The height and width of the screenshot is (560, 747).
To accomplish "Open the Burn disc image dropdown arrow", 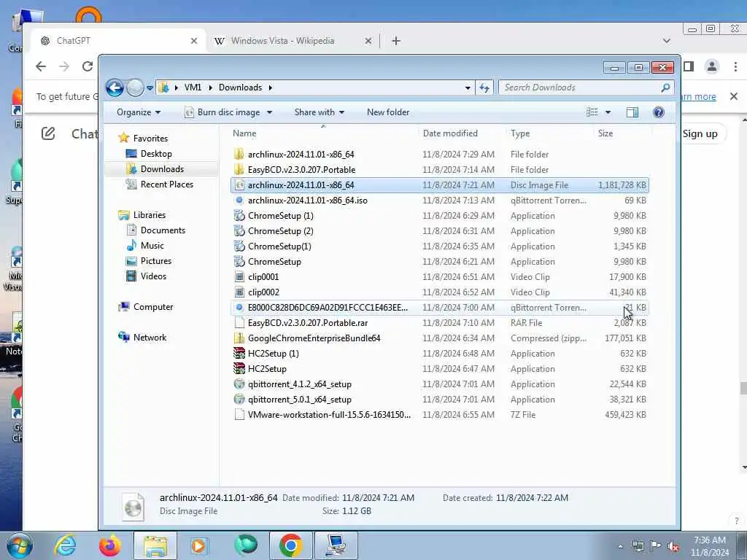I will [x=270, y=112].
